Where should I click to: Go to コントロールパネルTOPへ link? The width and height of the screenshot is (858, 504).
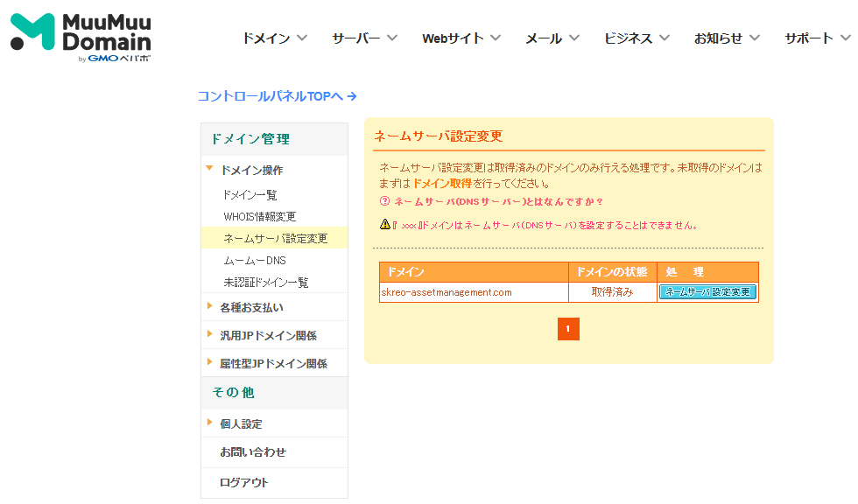tap(277, 96)
